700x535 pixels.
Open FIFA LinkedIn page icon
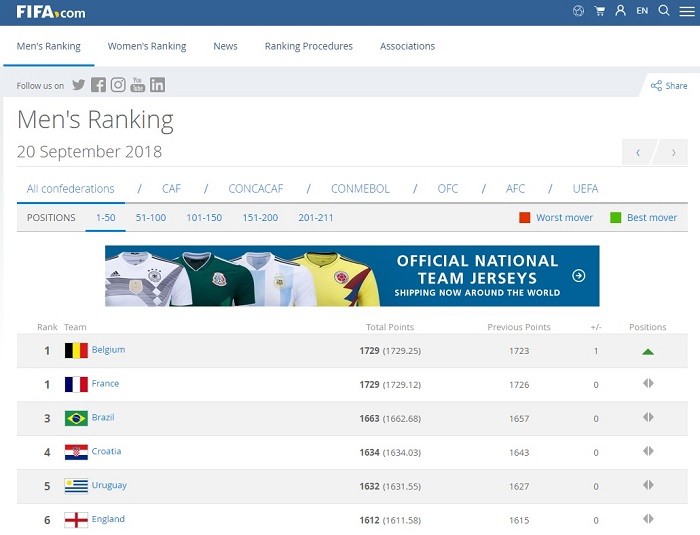pos(157,85)
